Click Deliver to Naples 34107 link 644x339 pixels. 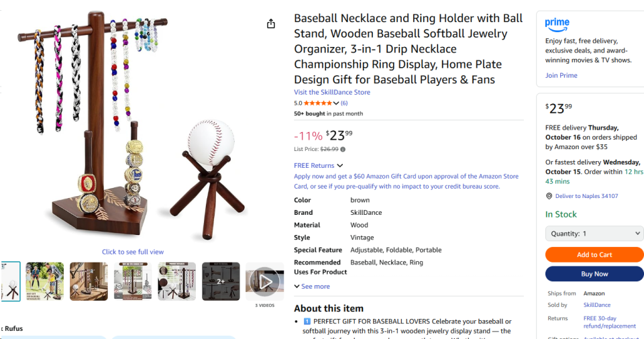click(586, 196)
